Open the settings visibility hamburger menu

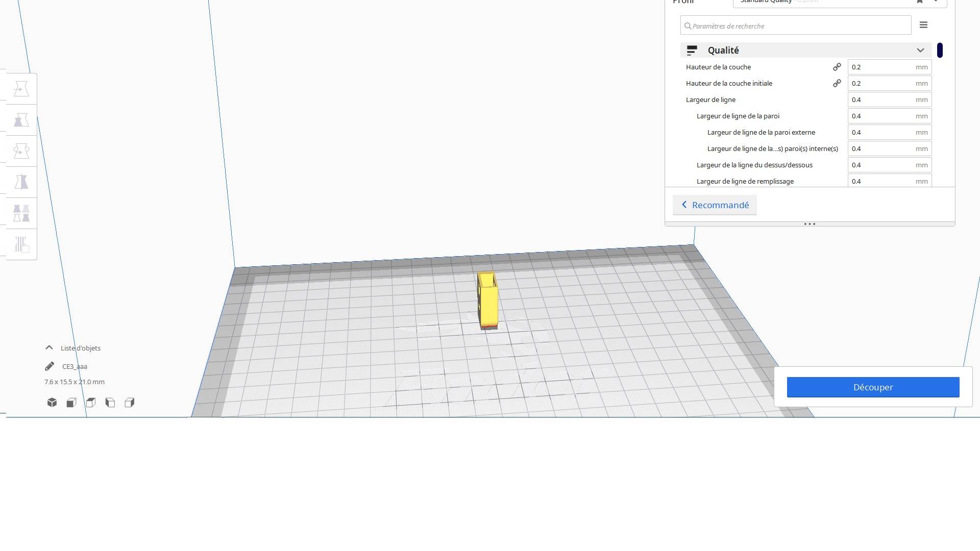click(923, 25)
